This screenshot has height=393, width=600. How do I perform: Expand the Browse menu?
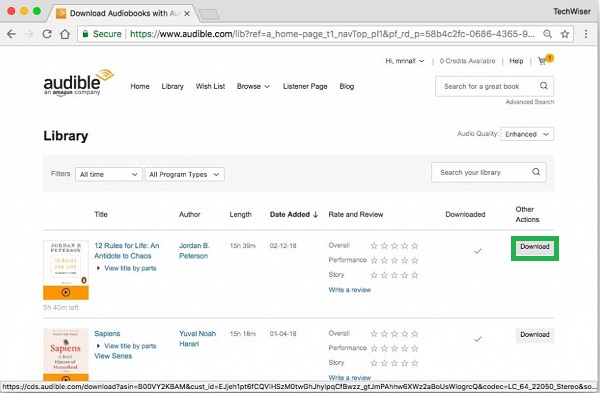(253, 86)
